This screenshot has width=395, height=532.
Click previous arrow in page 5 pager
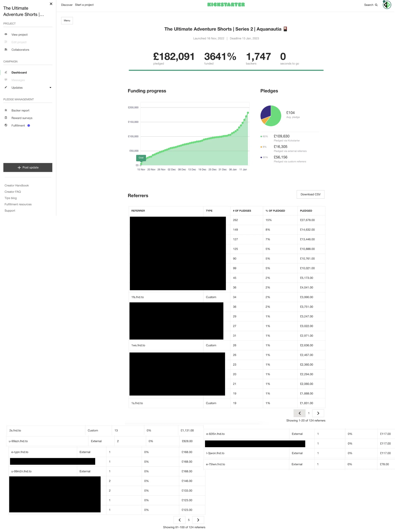tap(179, 520)
